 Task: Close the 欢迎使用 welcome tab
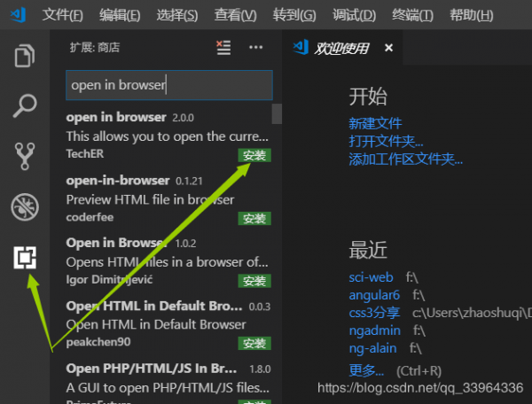click(387, 48)
